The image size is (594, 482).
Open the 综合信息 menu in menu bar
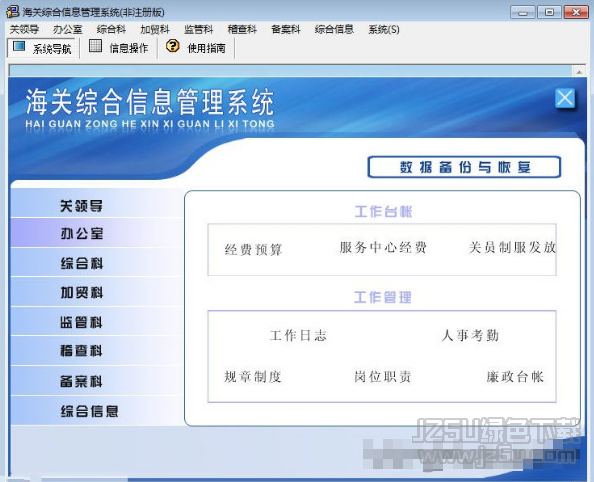pos(334,30)
